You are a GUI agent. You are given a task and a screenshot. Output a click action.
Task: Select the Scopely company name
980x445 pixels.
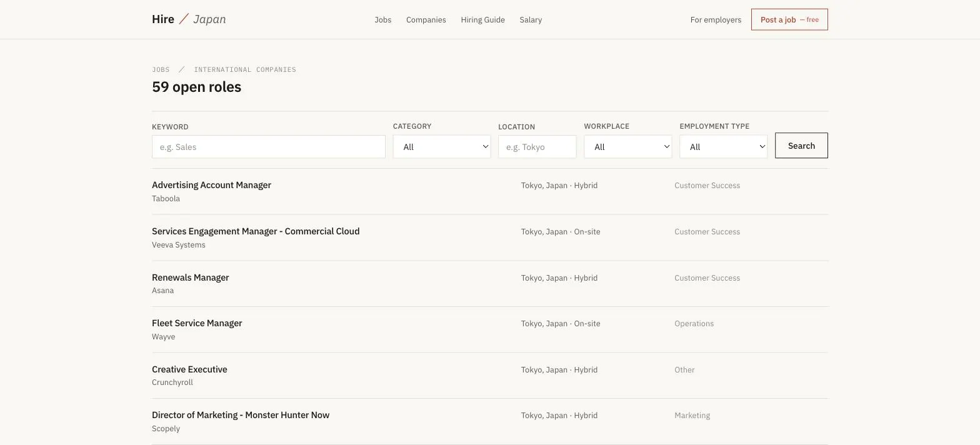166,429
